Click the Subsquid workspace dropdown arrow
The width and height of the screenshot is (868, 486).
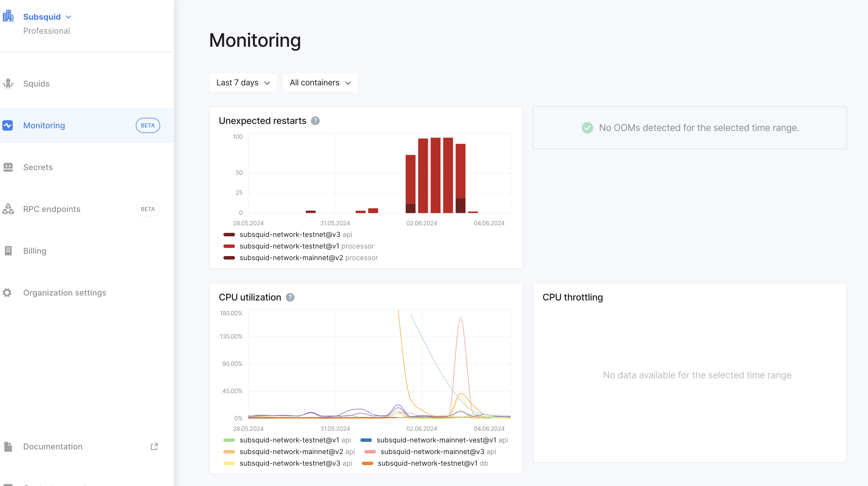click(x=68, y=17)
